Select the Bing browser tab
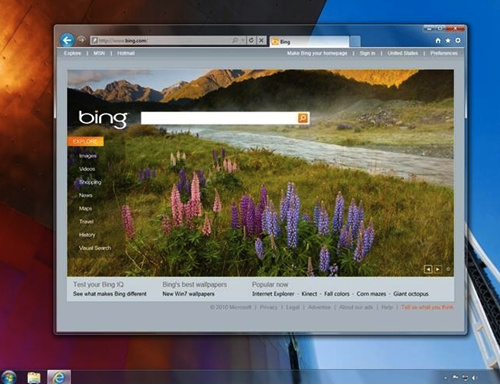Viewport: 500px width, 385px height. [309, 42]
